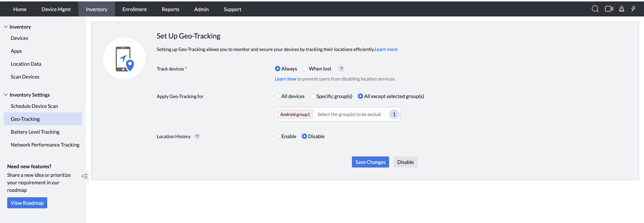Switch to the Reports tab
The width and height of the screenshot is (644, 223).
click(x=171, y=9)
